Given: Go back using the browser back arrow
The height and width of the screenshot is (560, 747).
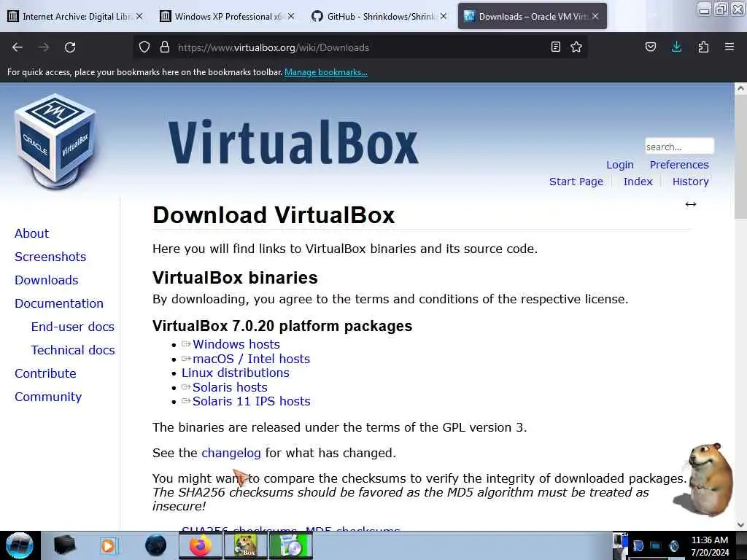Looking at the screenshot, I should point(18,47).
